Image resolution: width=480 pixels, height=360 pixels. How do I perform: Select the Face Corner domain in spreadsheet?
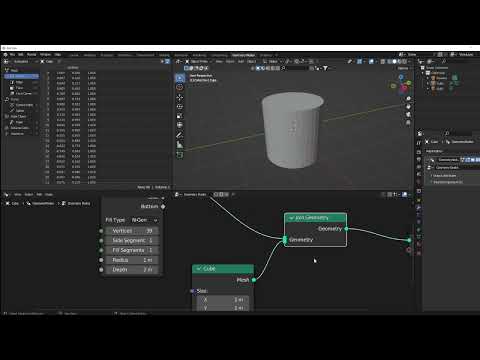coord(22,93)
